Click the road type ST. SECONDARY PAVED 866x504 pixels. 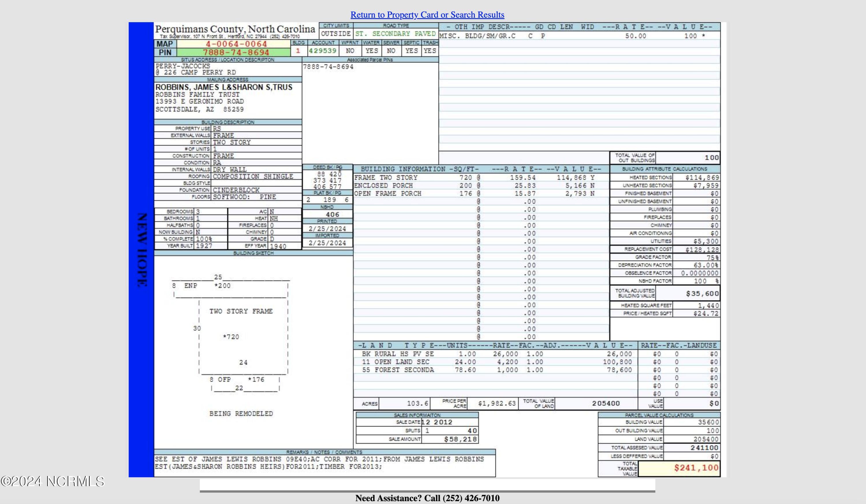[x=395, y=34]
